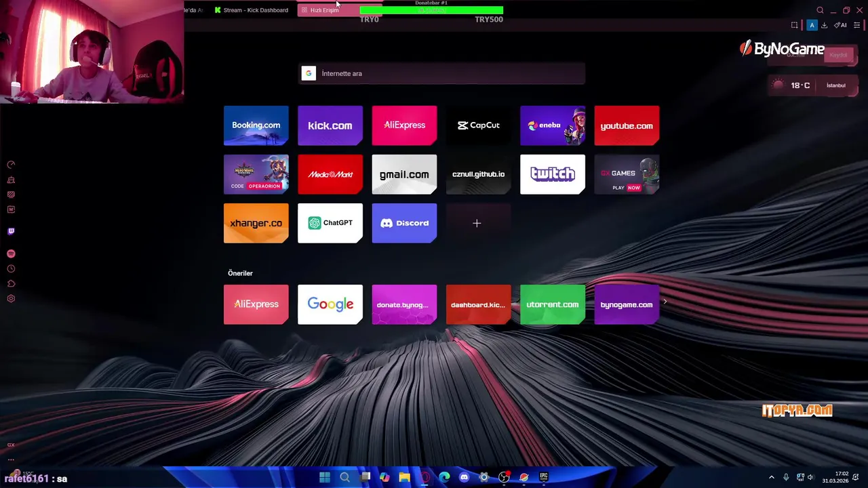Open the striped monitor icon in sidebar

tap(11, 195)
